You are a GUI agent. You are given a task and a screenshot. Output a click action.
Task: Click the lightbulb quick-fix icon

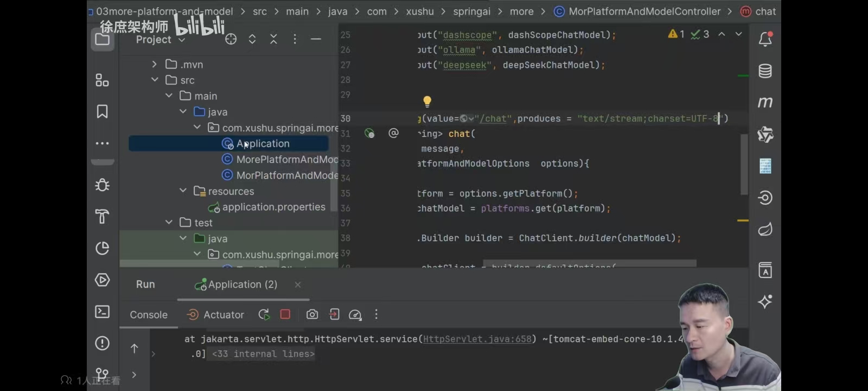[x=427, y=101]
